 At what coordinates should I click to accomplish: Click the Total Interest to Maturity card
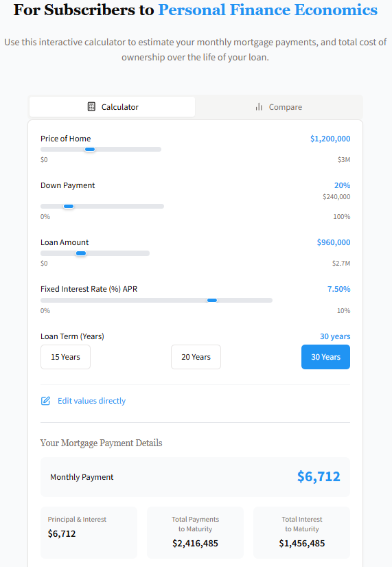click(x=301, y=533)
